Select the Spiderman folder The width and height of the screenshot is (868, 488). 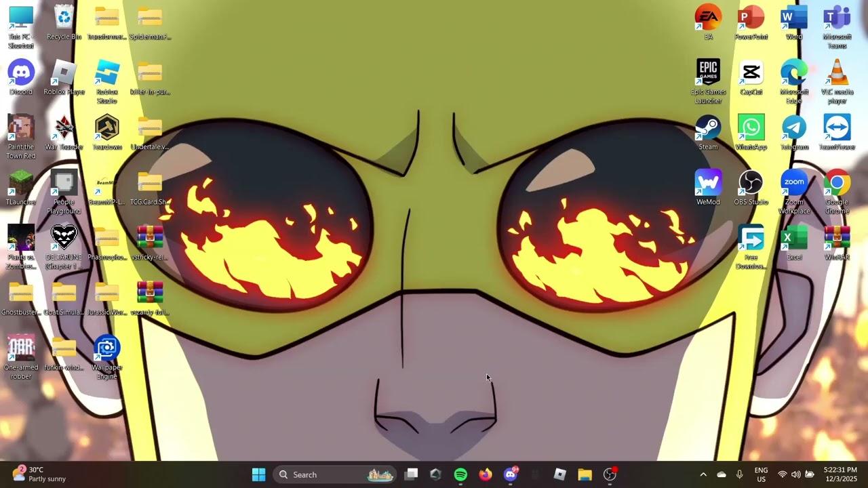tap(150, 23)
